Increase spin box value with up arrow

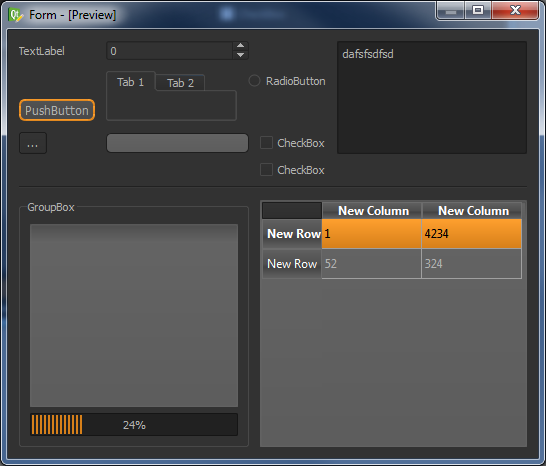tap(240, 46)
